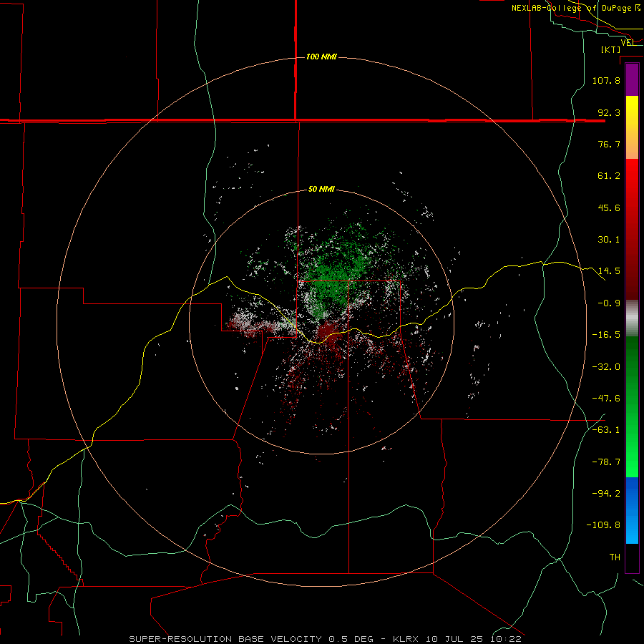Viewport: 644px width, 644px height.
Task: Click the 50 NMI range ring label
Action: tap(321, 190)
